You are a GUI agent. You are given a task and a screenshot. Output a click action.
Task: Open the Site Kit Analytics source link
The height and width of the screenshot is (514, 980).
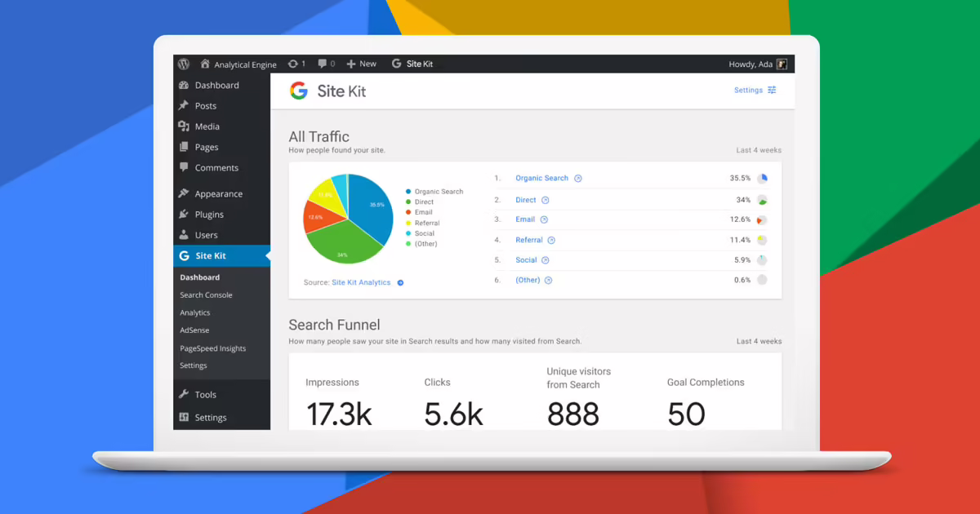pos(361,283)
